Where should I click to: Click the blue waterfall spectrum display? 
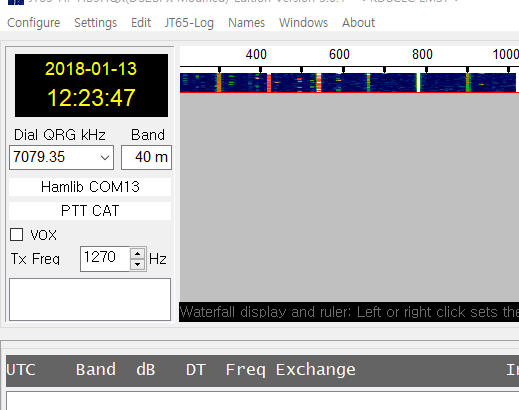pyautogui.click(x=348, y=83)
